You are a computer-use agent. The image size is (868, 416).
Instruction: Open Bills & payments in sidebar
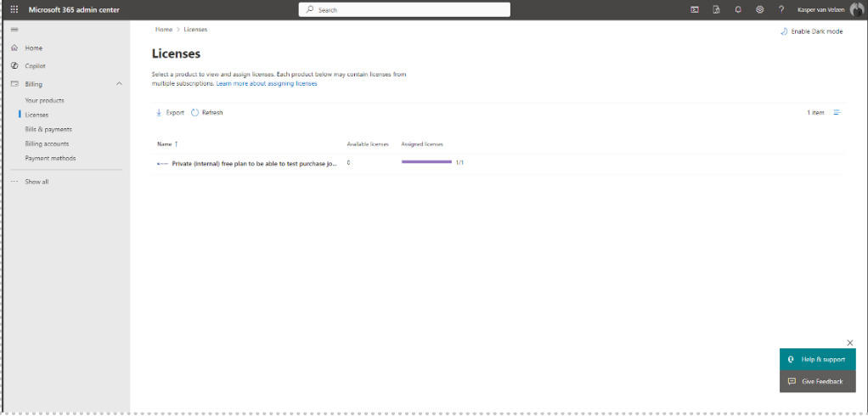(48, 129)
